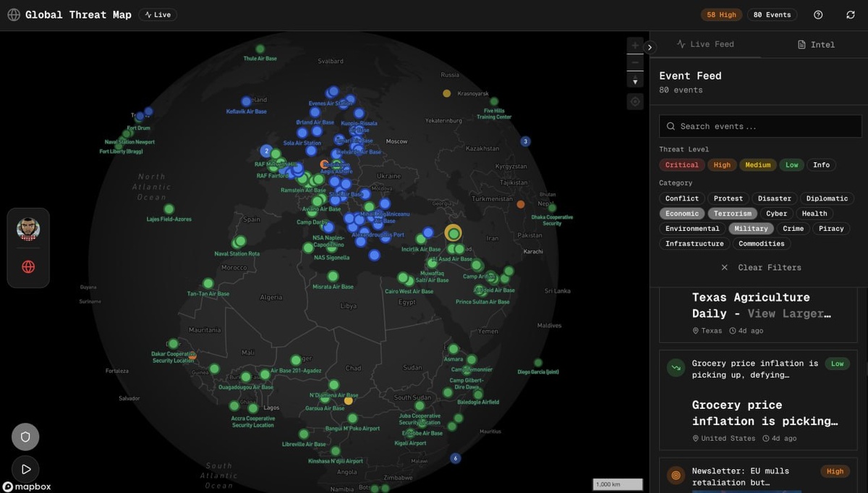This screenshot has height=493, width=868.
Task: Switch to the Intel tab
Action: pyautogui.click(x=816, y=44)
